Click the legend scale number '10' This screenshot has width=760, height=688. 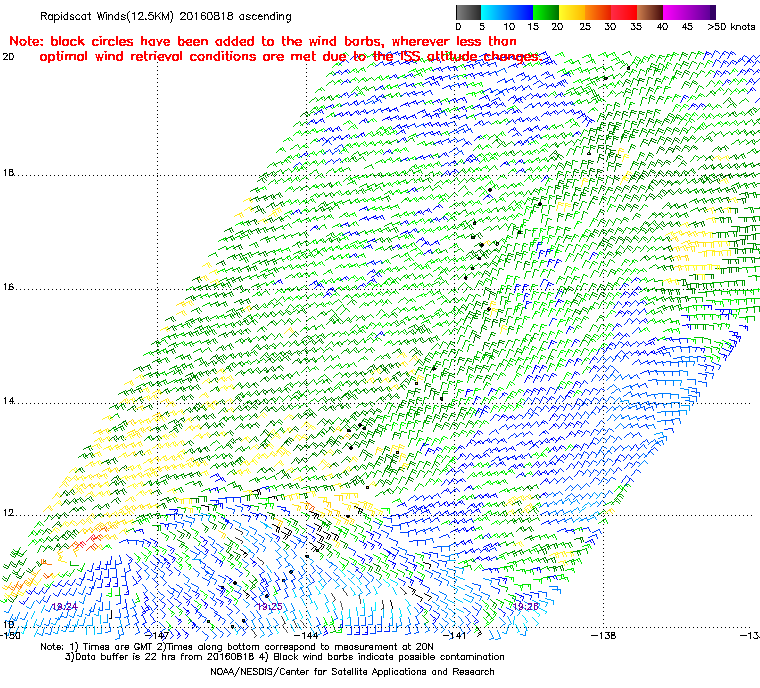click(x=508, y=27)
